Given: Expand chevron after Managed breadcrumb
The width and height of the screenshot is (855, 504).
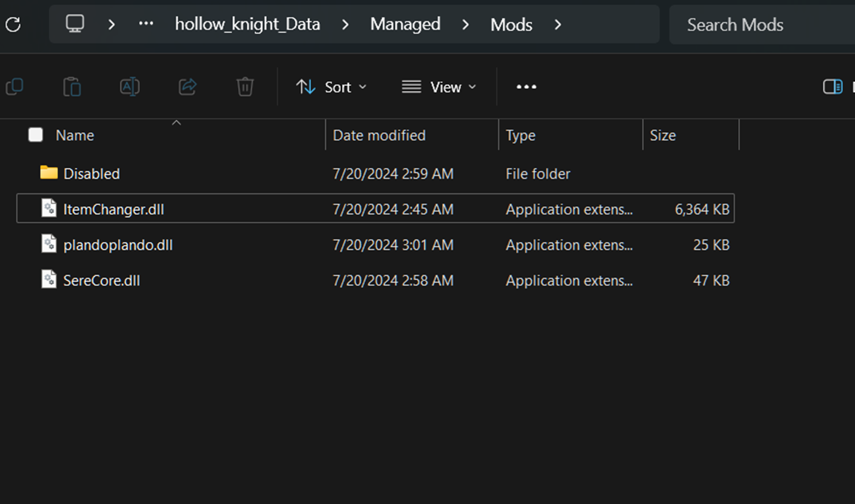Looking at the screenshot, I should (465, 24).
